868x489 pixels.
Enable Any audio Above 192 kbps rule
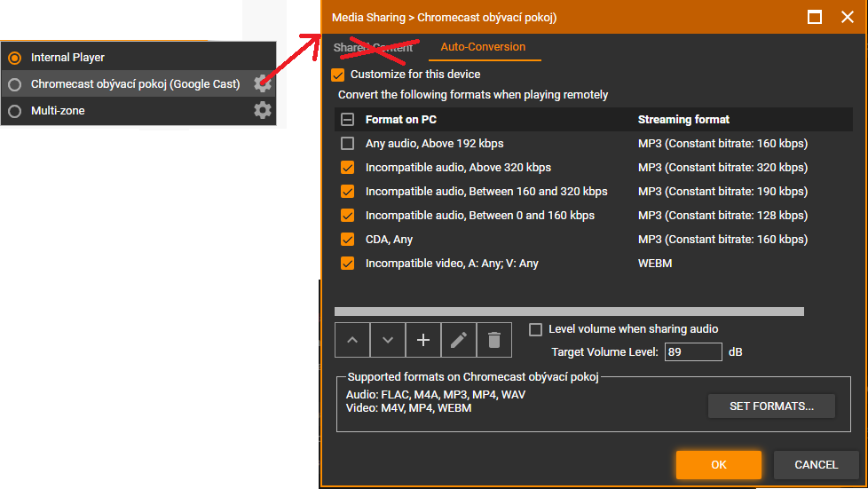click(348, 144)
